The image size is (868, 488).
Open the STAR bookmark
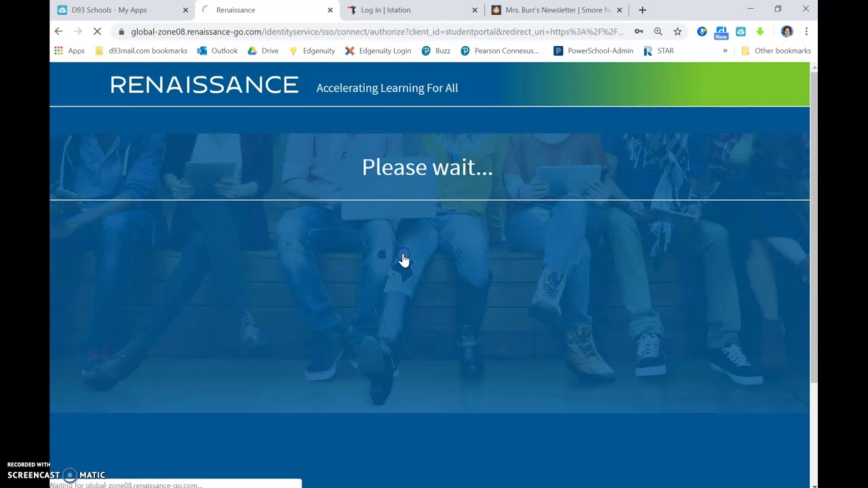[658, 51]
